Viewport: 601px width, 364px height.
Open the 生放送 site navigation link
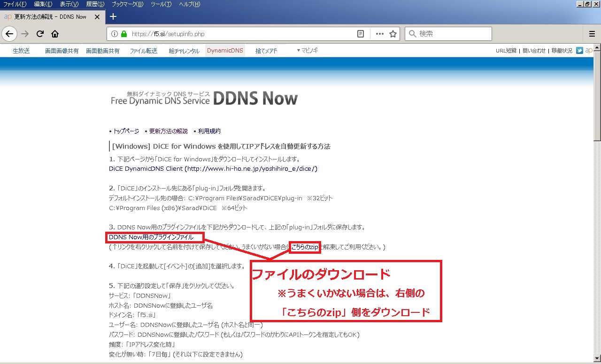[x=21, y=51]
